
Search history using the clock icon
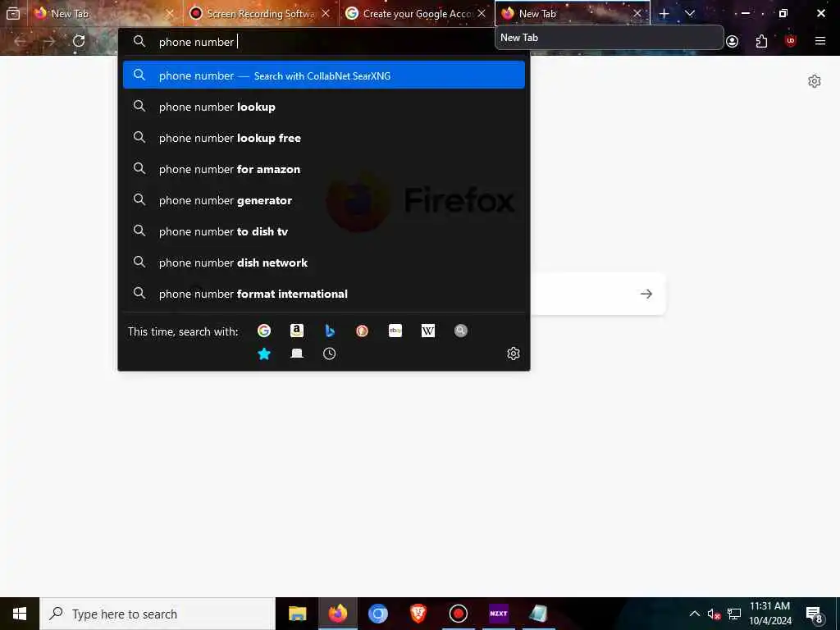coord(330,354)
